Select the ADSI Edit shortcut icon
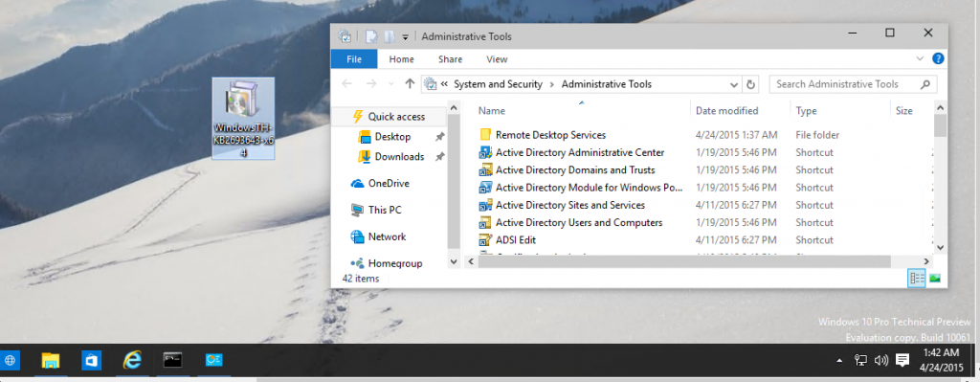The width and height of the screenshot is (980, 382). pyautogui.click(x=485, y=239)
